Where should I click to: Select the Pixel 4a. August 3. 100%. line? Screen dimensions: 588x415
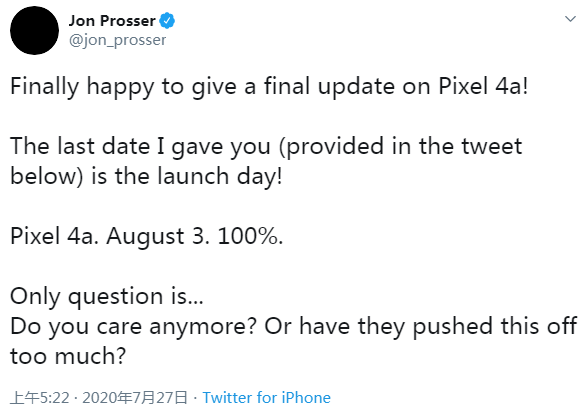pyautogui.click(x=147, y=237)
